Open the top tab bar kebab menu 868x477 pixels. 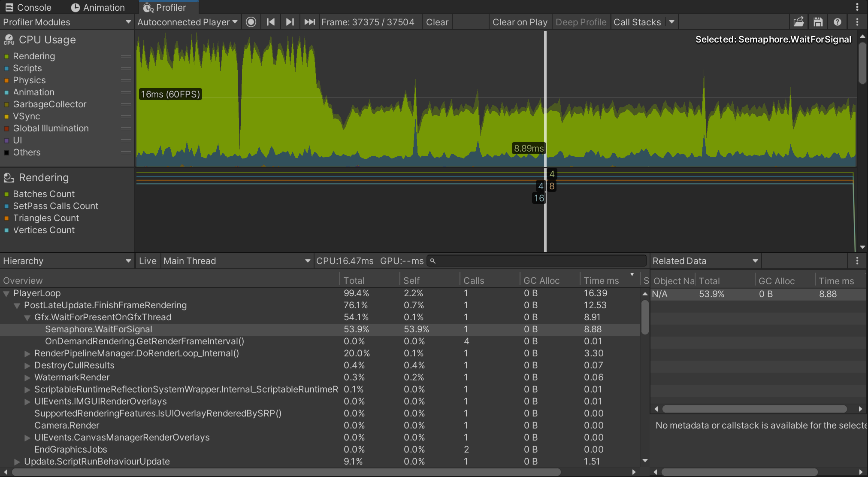point(857,7)
